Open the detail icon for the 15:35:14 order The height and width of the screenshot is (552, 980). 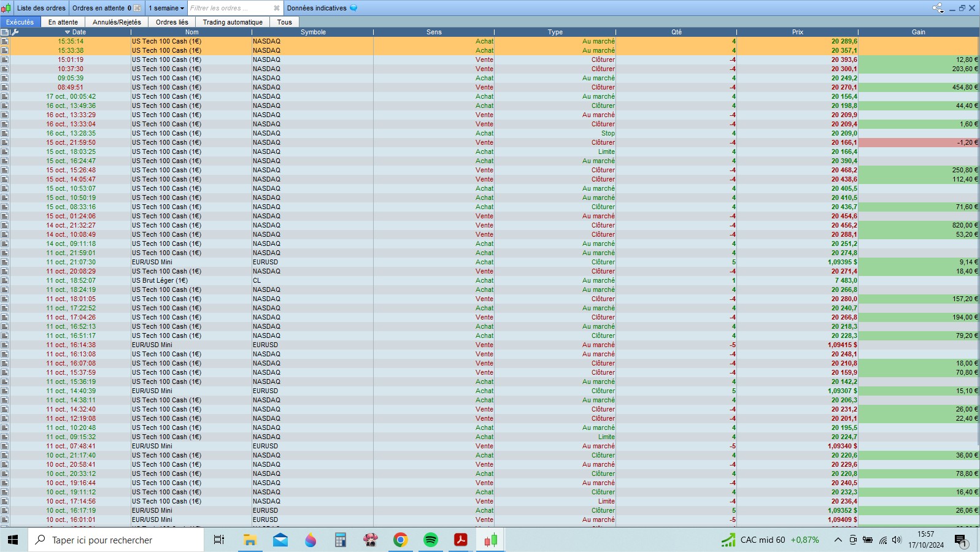pos(5,41)
